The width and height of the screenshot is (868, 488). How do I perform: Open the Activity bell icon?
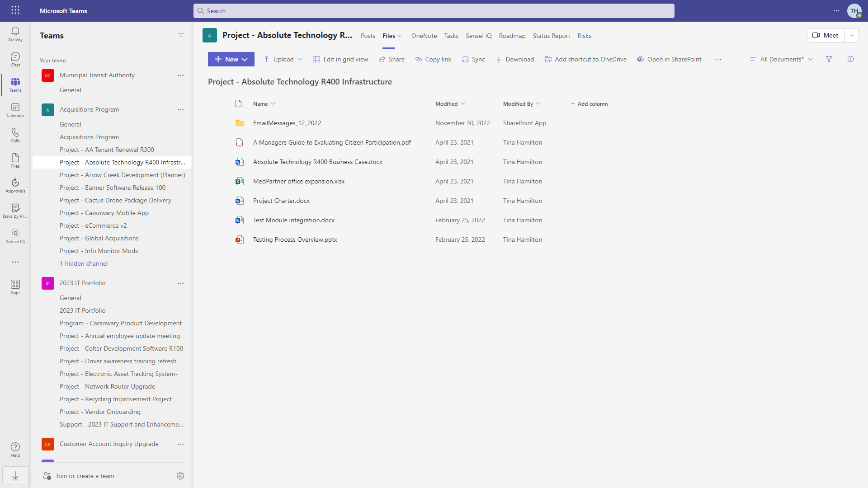15,34
